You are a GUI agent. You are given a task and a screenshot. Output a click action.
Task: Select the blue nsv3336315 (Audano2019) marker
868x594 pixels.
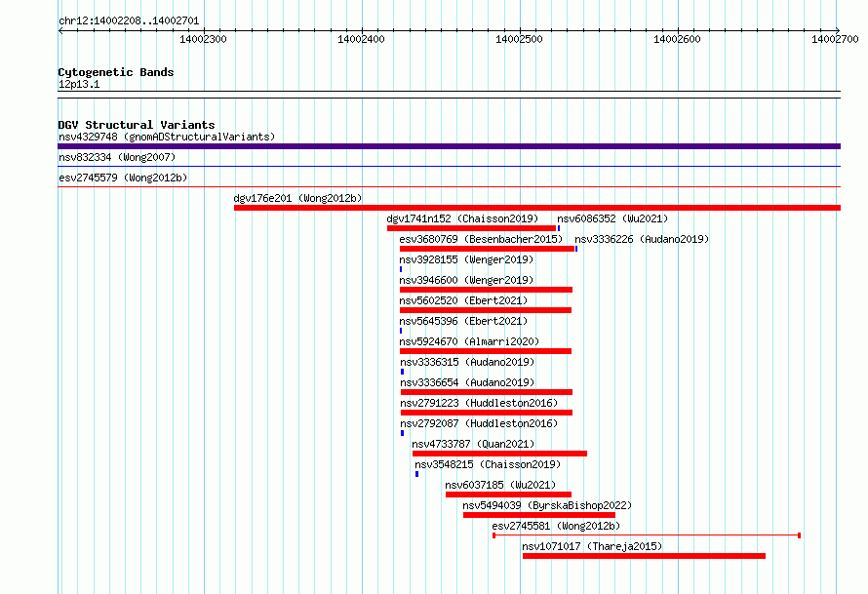tap(402, 372)
